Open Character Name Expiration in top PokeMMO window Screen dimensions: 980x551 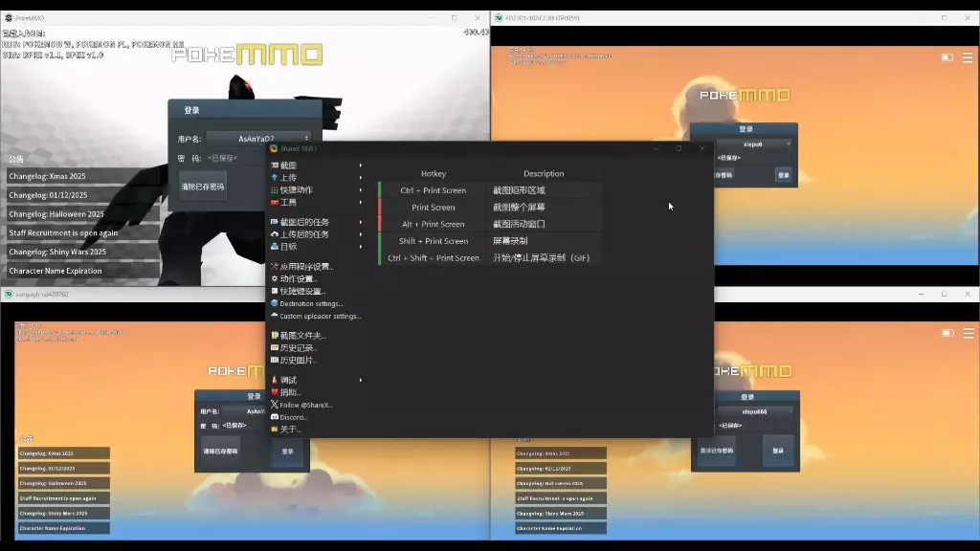pos(81,271)
